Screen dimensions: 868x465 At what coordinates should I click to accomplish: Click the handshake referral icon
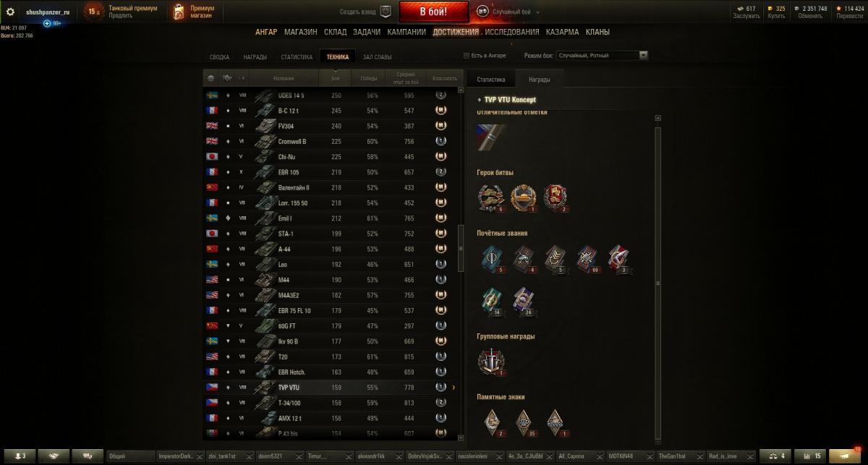pos(54,456)
